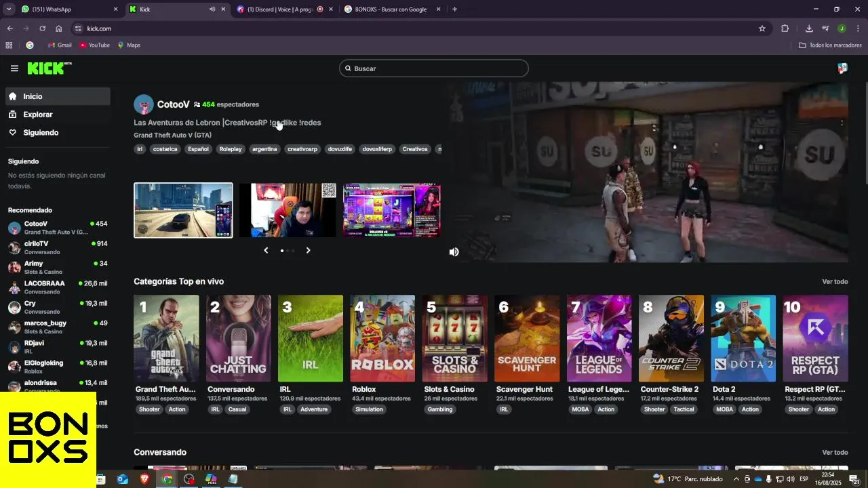Open the Counter-Strike 2 category card
This screenshot has width=868, height=488.
coord(671,338)
